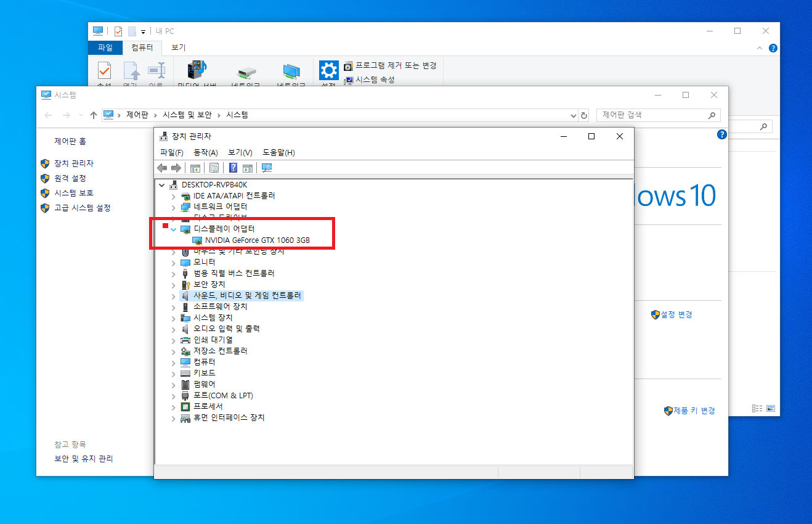The width and height of the screenshot is (812, 524).
Task: Open the 파일(F) menu in Device Manager
Action: point(172,152)
